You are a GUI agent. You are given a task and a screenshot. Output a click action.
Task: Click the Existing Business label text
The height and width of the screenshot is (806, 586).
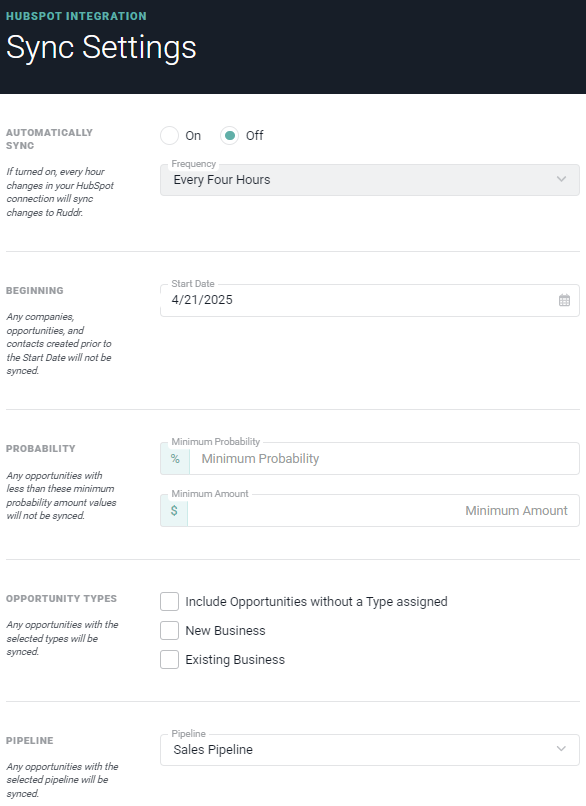tap(235, 660)
